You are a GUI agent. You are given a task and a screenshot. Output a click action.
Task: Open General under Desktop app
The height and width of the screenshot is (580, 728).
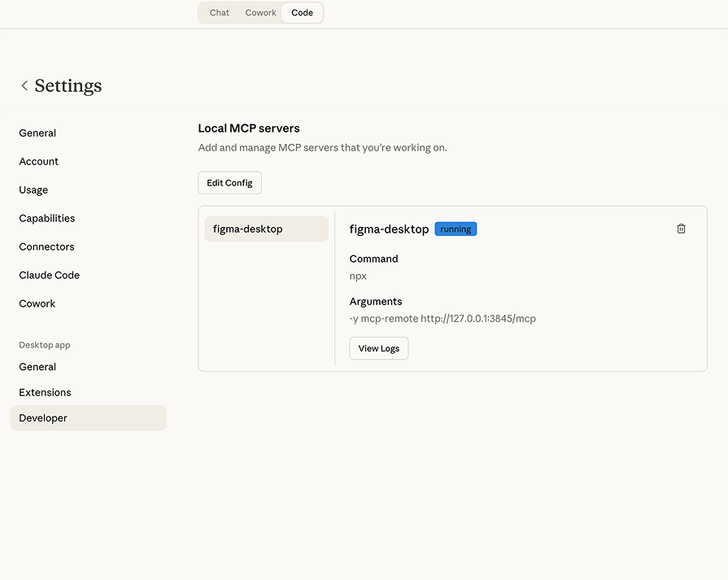point(37,366)
